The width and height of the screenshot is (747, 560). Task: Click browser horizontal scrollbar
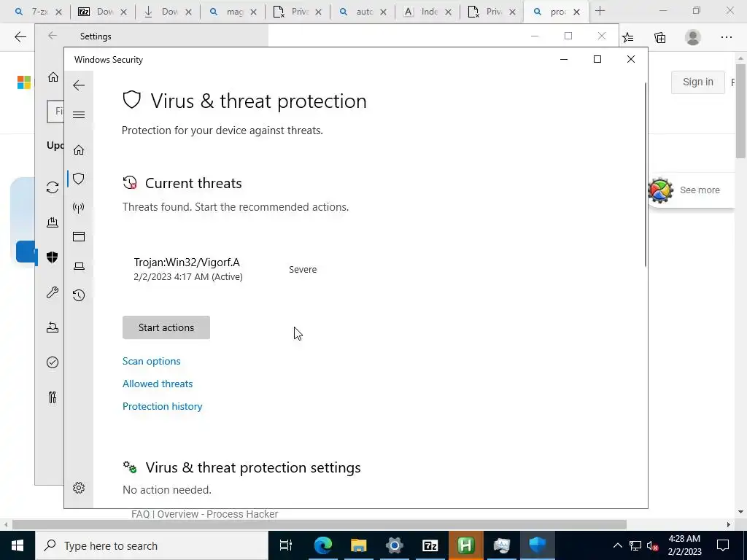coord(320,524)
